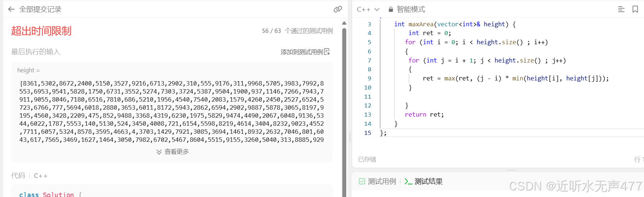The width and height of the screenshot is (644, 197).
Task: Toggle 智能模式 smart mode
Action: (410, 10)
